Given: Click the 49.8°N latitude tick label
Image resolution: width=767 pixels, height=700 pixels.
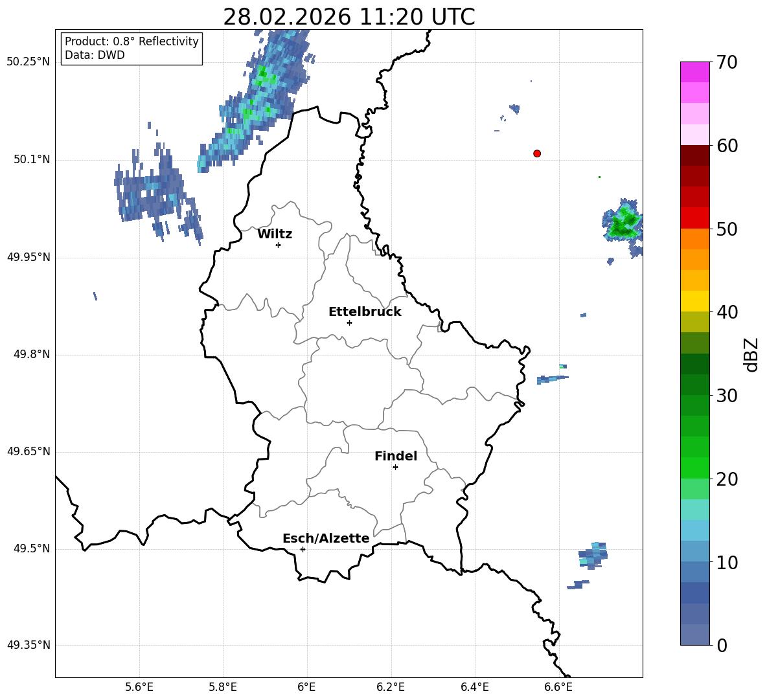Looking at the screenshot, I should 31,354.
